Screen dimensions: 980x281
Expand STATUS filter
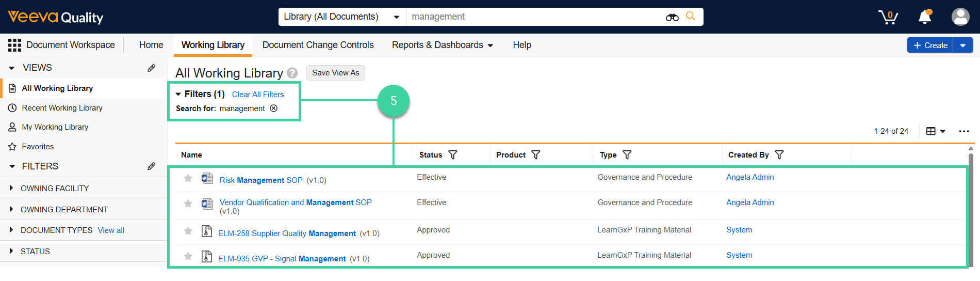point(11,251)
